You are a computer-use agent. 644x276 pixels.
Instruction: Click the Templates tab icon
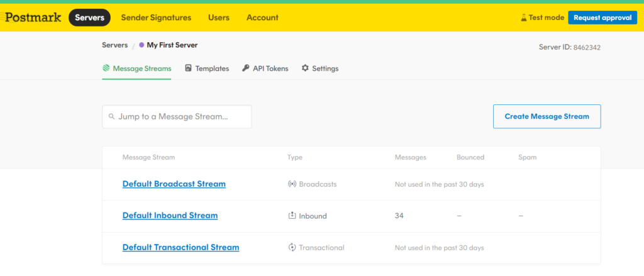click(188, 68)
